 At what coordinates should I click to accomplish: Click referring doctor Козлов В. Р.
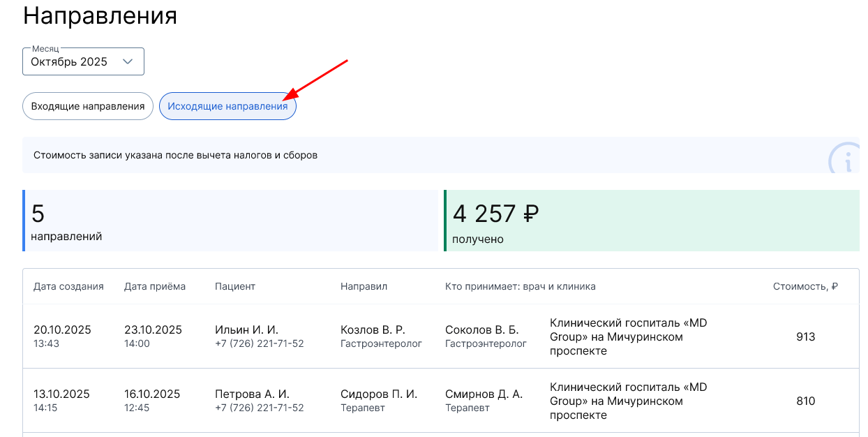373,329
